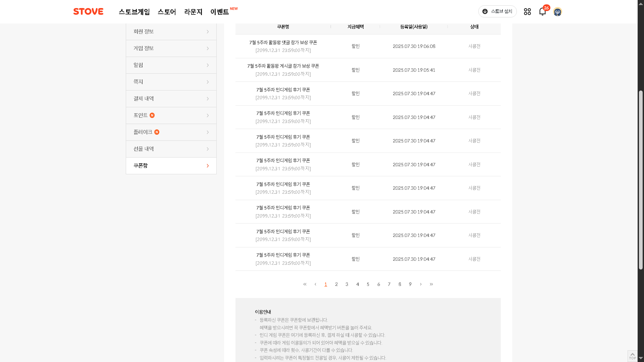Open the 스토브게임 menu
Viewport: 644px width, 362px height.
[134, 12]
